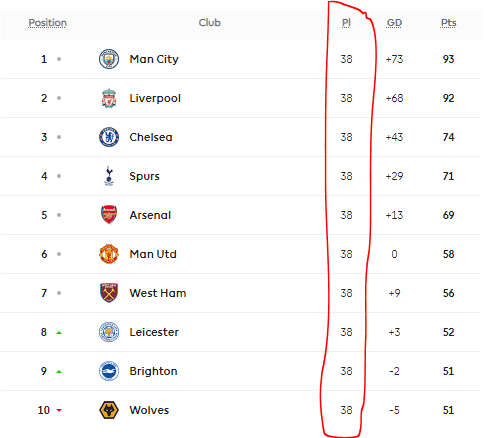Click the Man City club crest
Image resolution: width=488 pixels, height=438 pixels.
pyautogui.click(x=109, y=59)
